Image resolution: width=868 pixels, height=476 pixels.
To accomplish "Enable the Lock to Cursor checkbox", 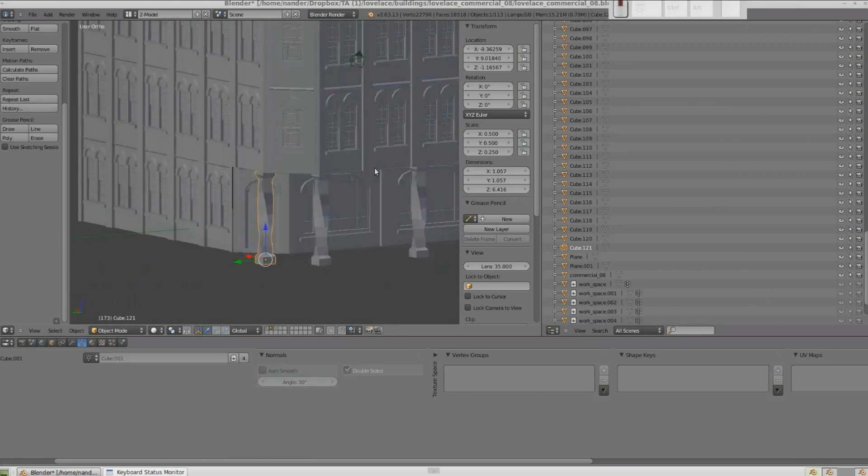I will click(468, 297).
